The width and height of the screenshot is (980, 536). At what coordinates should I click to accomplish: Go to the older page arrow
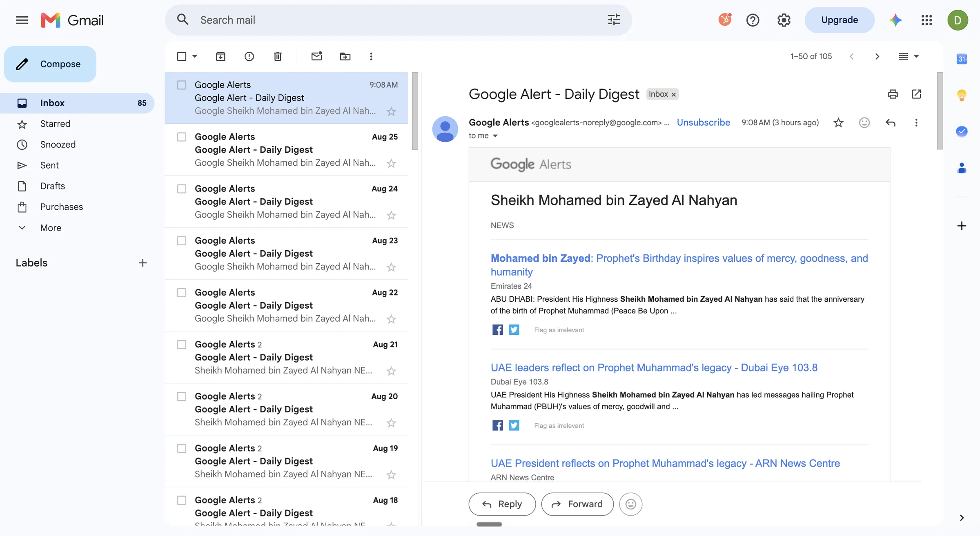(877, 56)
